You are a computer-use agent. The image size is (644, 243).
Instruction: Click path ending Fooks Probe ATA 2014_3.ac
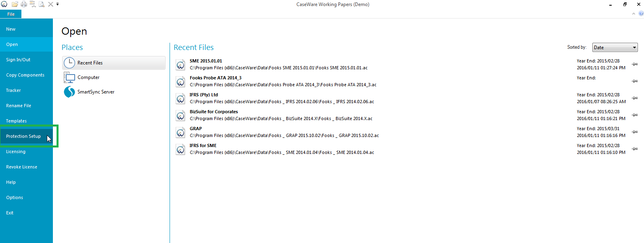pyautogui.click(x=283, y=85)
